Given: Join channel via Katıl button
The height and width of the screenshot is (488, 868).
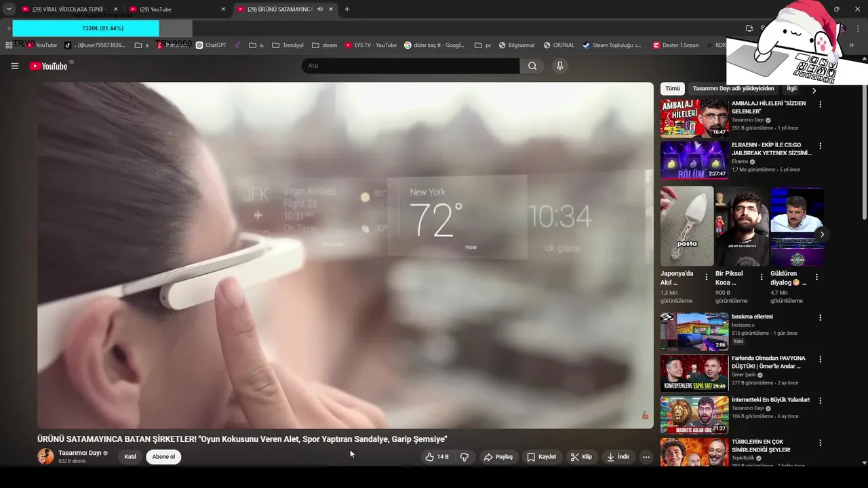Looking at the screenshot, I should [130, 457].
